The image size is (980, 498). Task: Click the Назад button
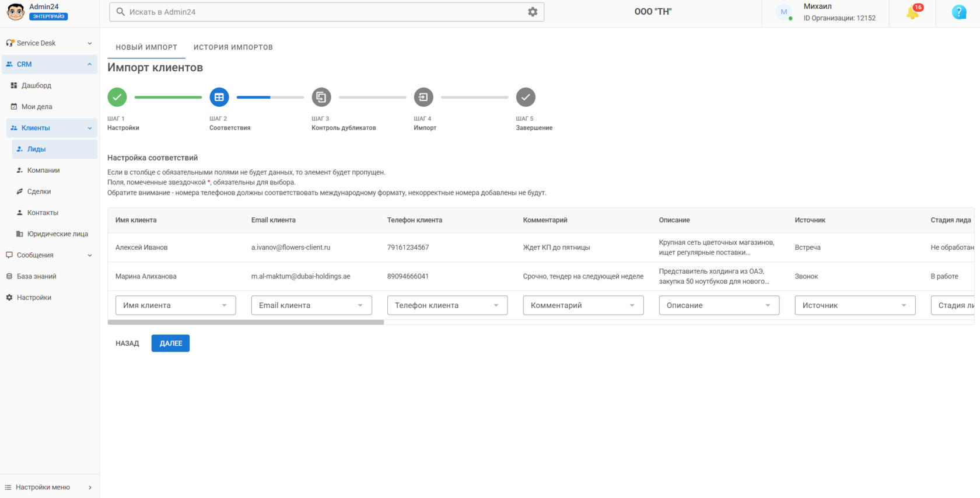[127, 343]
